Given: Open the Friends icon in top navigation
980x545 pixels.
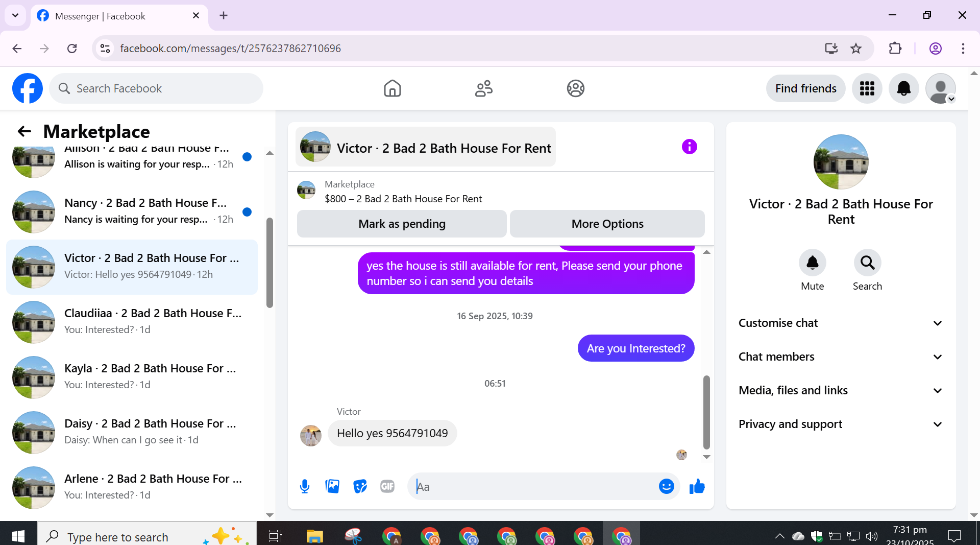Looking at the screenshot, I should 484,88.
